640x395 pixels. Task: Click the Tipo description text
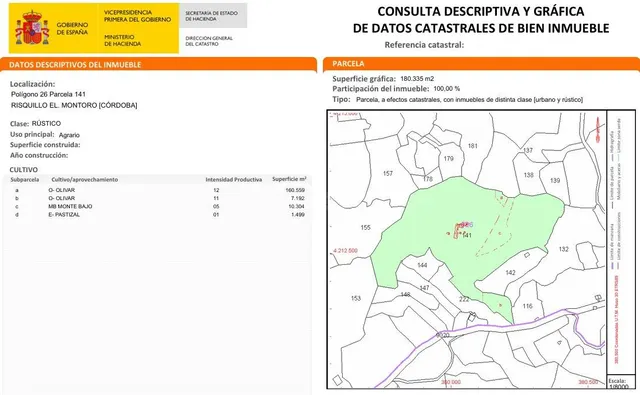[x=469, y=100]
